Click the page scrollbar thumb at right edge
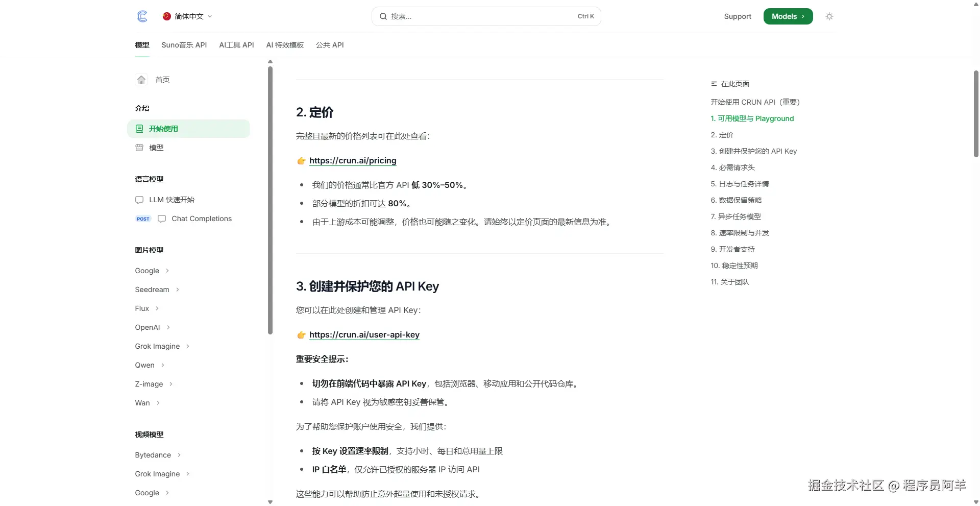The height and width of the screenshot is (506, 980). (976, 114)
